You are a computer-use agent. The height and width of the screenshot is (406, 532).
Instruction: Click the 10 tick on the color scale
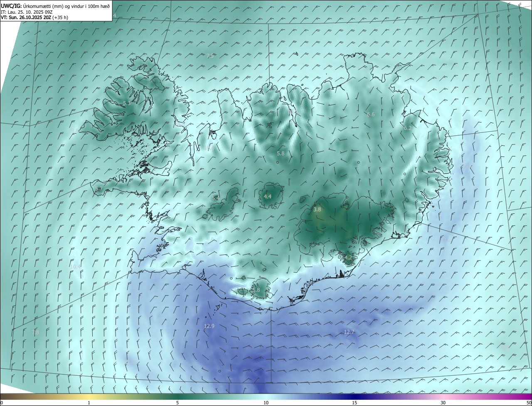[x=266, y=403]
